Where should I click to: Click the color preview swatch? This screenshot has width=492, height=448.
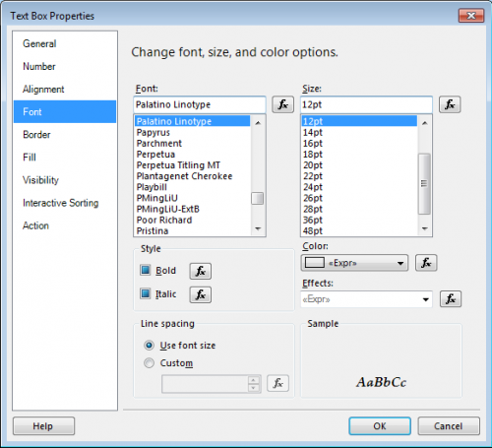click(x=315, y=263)
